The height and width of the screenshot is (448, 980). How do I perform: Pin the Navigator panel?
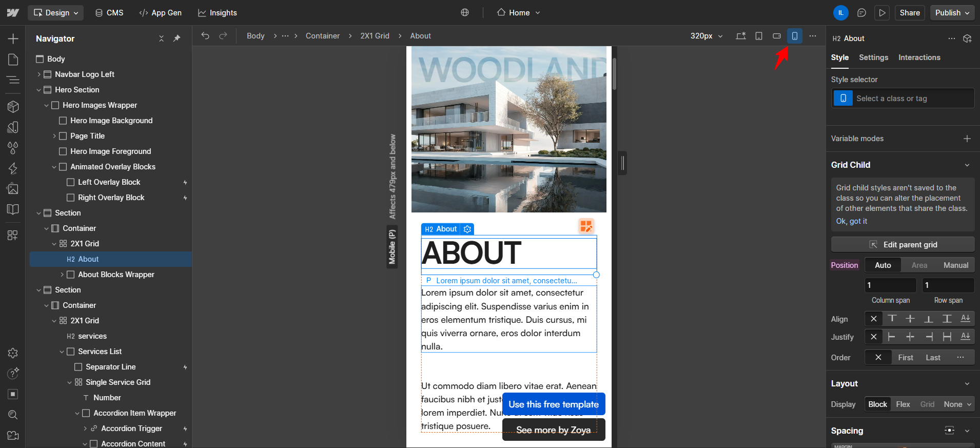[x=177, y=38]
